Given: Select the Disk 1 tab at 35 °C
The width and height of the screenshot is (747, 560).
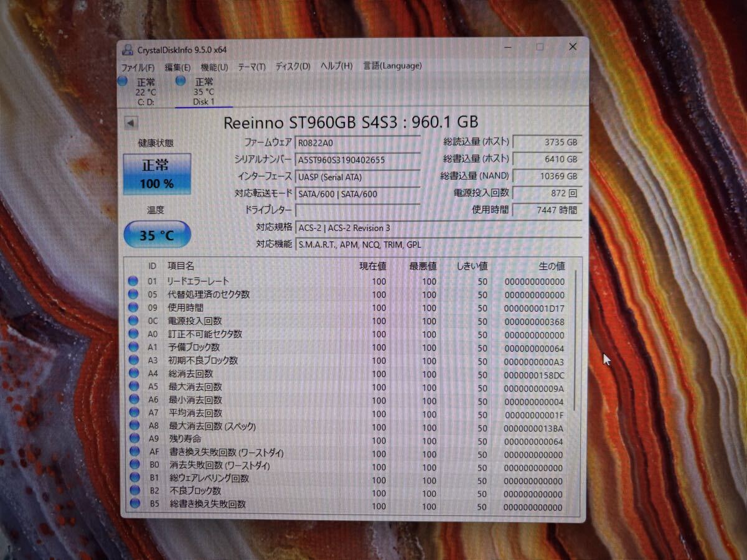Looking at the screenshot, I should 204,91.
